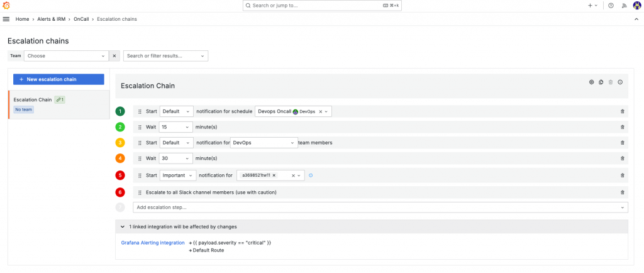Click the payload.severity critical route text
Viewport: 644px width, 273px height.
tap(232, 243)
